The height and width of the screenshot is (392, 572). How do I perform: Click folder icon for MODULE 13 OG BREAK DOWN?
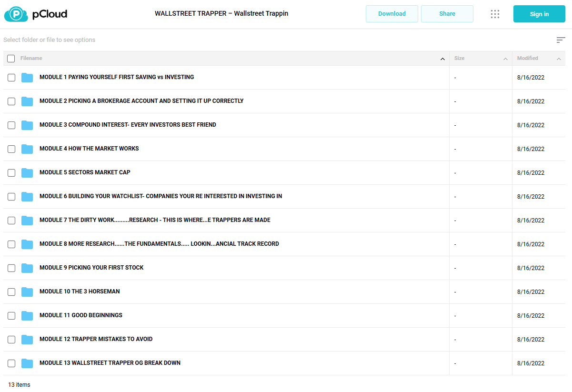pyautogui.click(x=27, y=363)
